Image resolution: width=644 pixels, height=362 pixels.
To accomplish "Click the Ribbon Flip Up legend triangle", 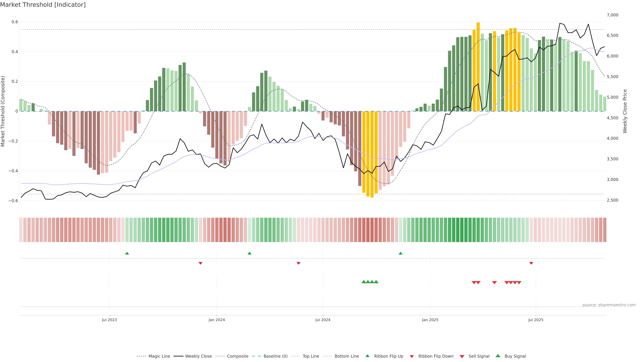I will pos(367,356).
